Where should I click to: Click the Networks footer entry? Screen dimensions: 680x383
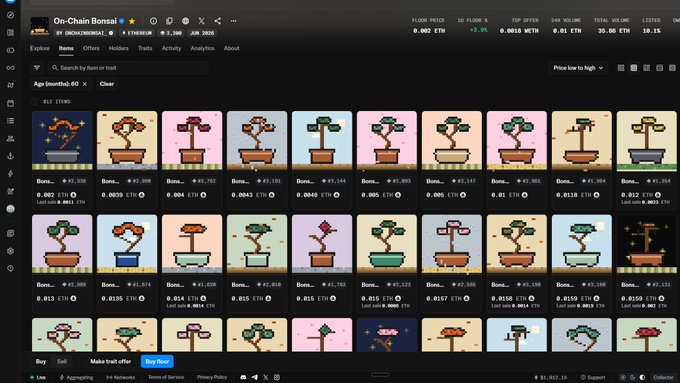click(x=121, y=377)
